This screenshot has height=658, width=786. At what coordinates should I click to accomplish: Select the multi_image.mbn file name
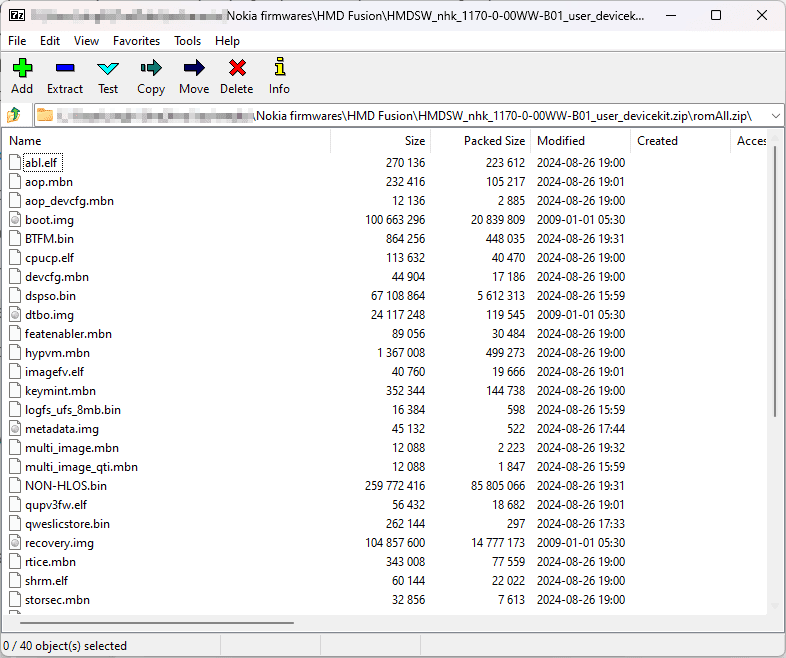click(x=72, y=448)
